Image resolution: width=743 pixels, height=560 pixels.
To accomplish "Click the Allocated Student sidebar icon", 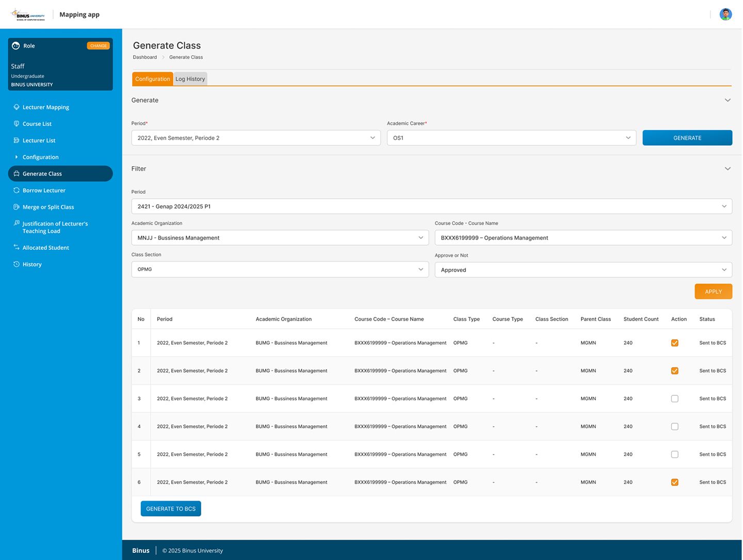I will [x=17, y=248].
